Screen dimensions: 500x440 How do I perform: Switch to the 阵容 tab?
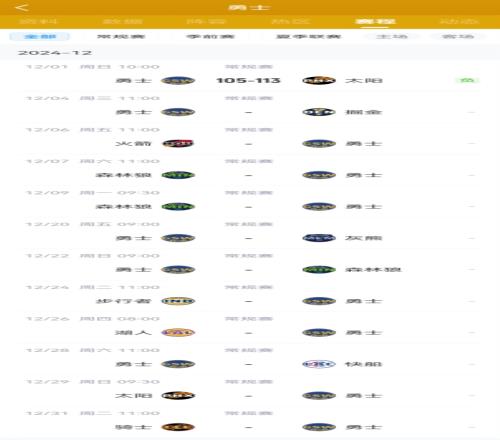206,22
